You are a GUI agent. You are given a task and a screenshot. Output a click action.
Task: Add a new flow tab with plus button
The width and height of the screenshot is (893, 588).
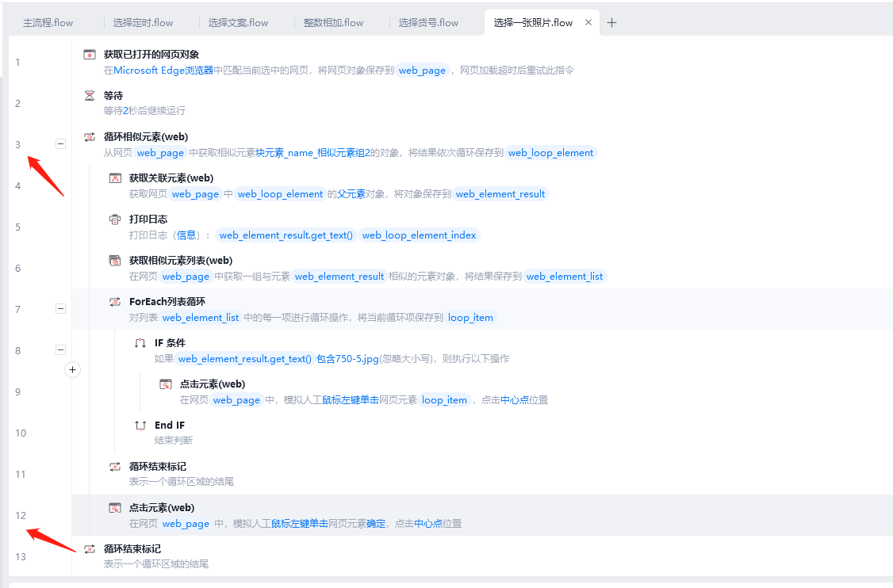[x=611, y=23]
